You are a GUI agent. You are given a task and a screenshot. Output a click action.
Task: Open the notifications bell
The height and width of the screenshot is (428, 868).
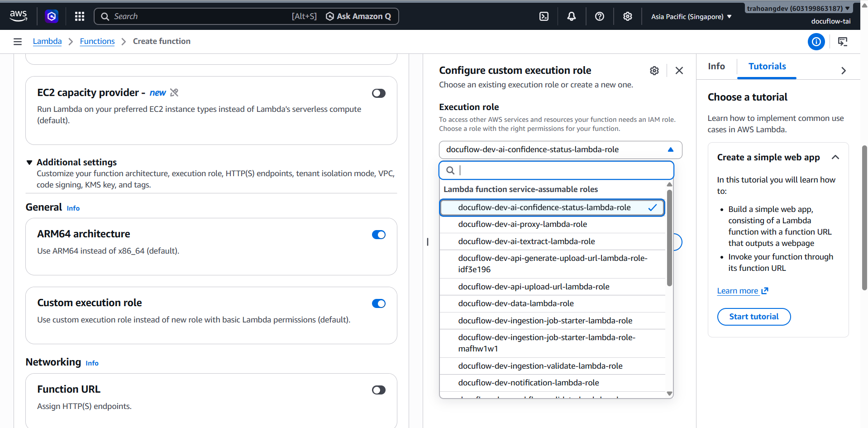pyautogui.click(x=572, y=16)
